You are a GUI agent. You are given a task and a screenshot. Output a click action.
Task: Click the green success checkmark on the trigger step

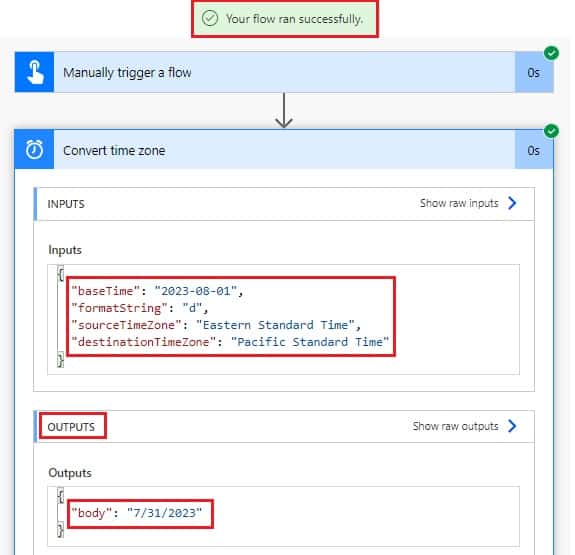pyautogui.click(x=551, y=53)
